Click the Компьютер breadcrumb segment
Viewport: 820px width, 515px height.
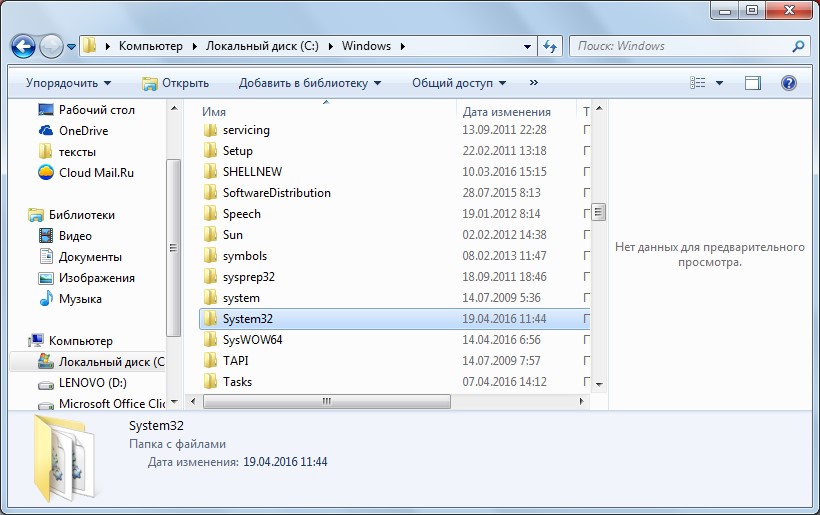click(x=151, y=46)
